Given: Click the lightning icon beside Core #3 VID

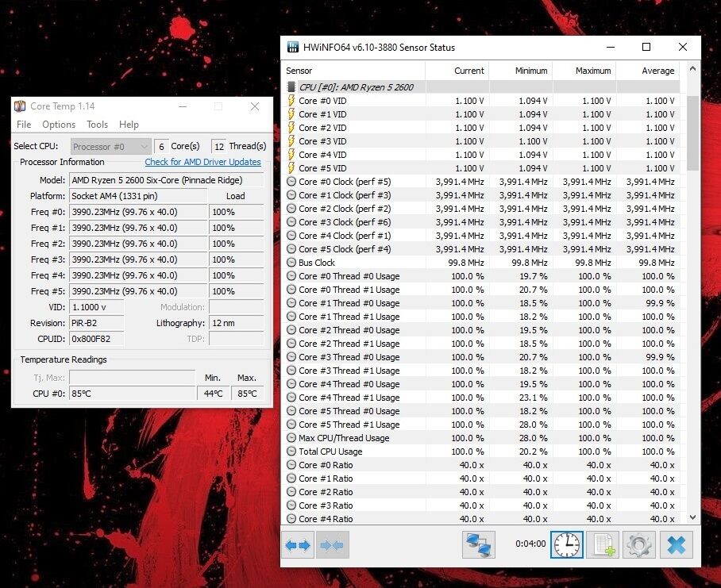Looking at the screenshot, I should coord(291,141).
